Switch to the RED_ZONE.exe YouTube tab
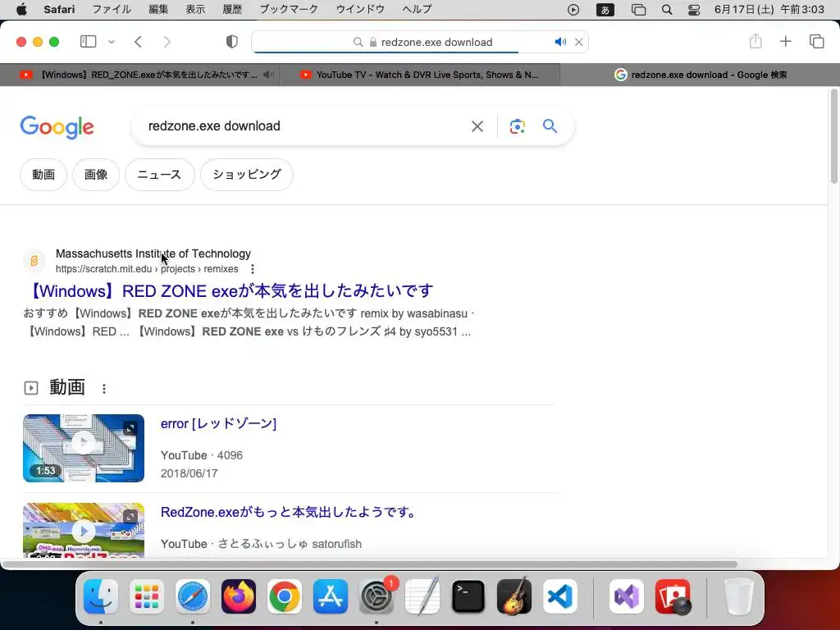 pos(139,75)
